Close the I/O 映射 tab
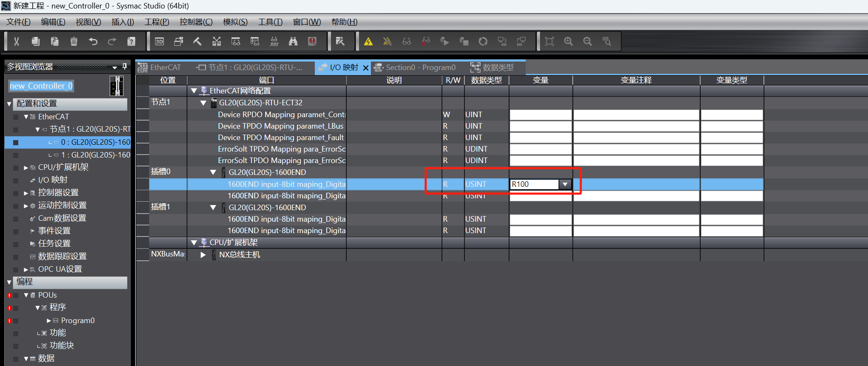 (x=365, y=68)
